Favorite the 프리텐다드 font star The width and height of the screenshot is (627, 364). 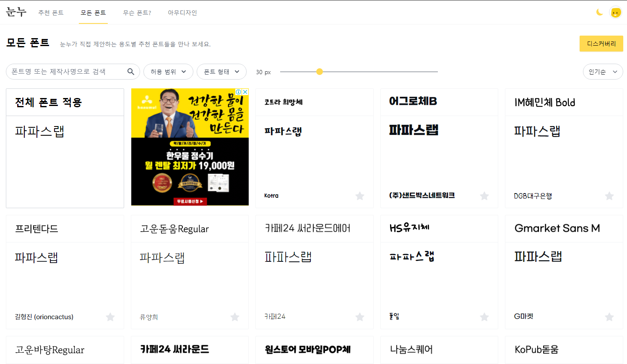point(110,317)
